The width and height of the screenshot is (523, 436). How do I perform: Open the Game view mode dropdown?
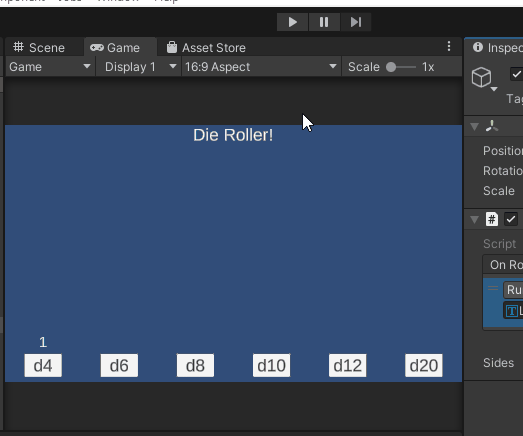tap(50, 67)
